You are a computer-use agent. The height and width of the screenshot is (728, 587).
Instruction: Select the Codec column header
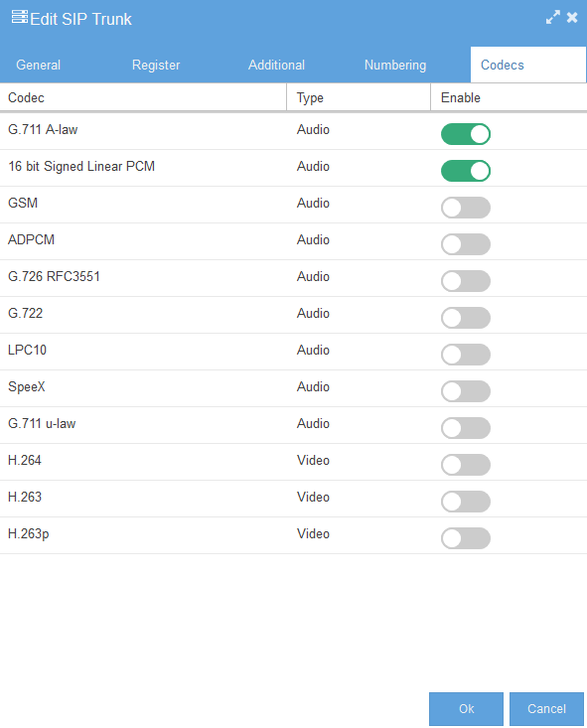pyautogui.click(x=143, y=97)
